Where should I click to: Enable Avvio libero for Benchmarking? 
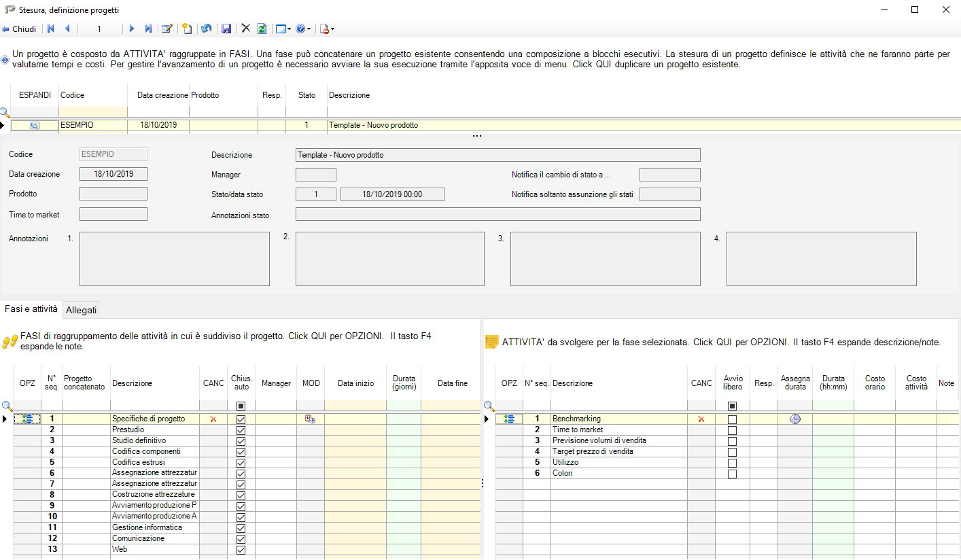click(x=732, y=419)
